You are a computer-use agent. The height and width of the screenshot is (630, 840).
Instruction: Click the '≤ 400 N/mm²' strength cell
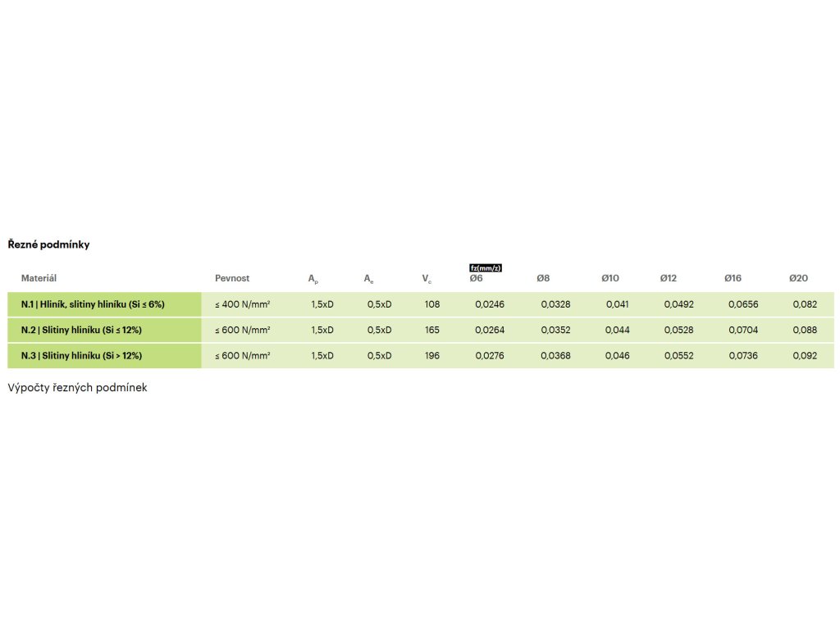click(x=243, y=304)
